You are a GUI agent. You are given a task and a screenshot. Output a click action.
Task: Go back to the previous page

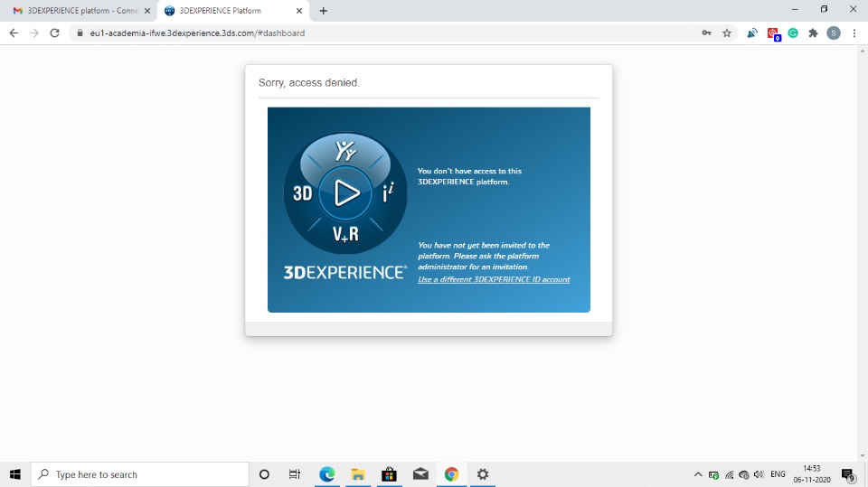click(14, 33)
